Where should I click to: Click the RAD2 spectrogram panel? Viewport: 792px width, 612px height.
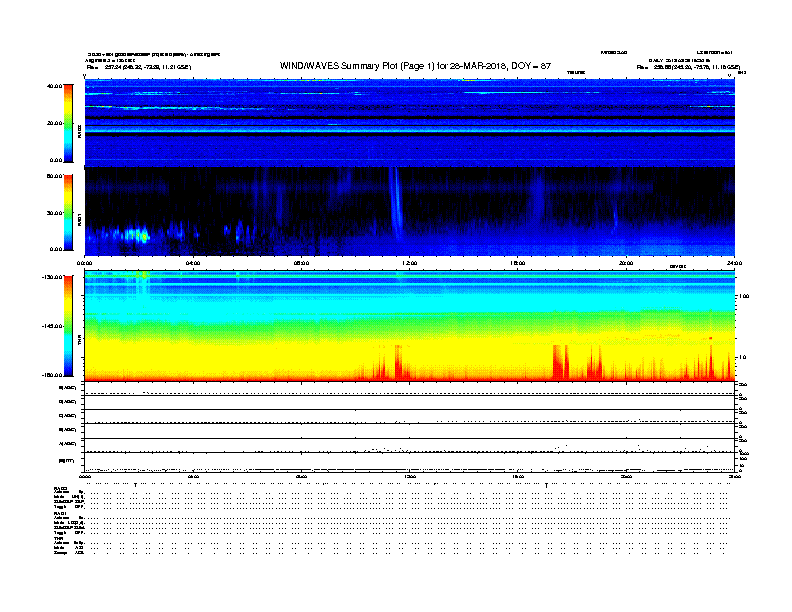tap(410, 123)
